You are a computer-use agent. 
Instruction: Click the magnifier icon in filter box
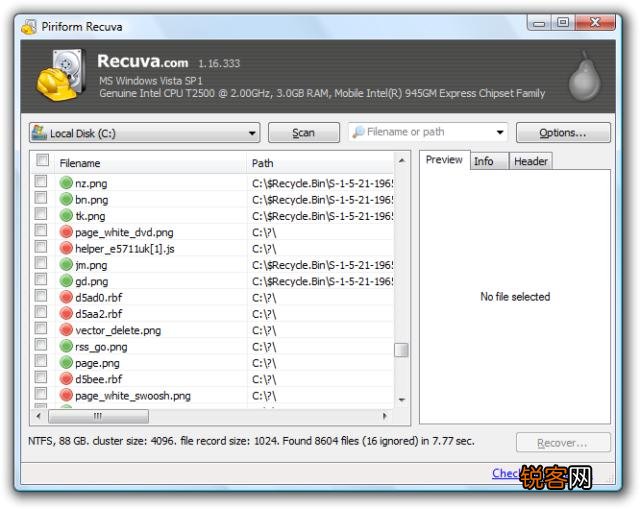(x=358, y=132)
